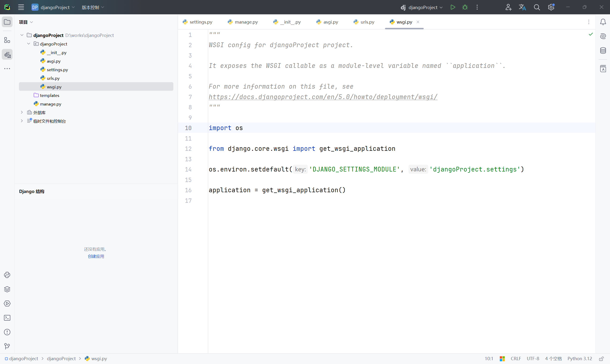
Task: Open the Project tool window folder icon
Action: (x=7, y=22)
